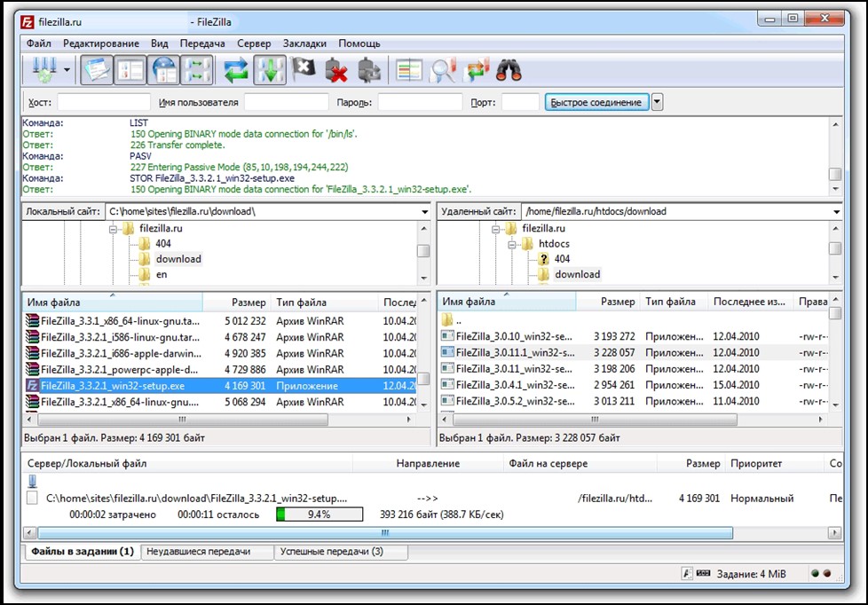
Task: Open the Закладки menu
Action: tap(304, 43)
